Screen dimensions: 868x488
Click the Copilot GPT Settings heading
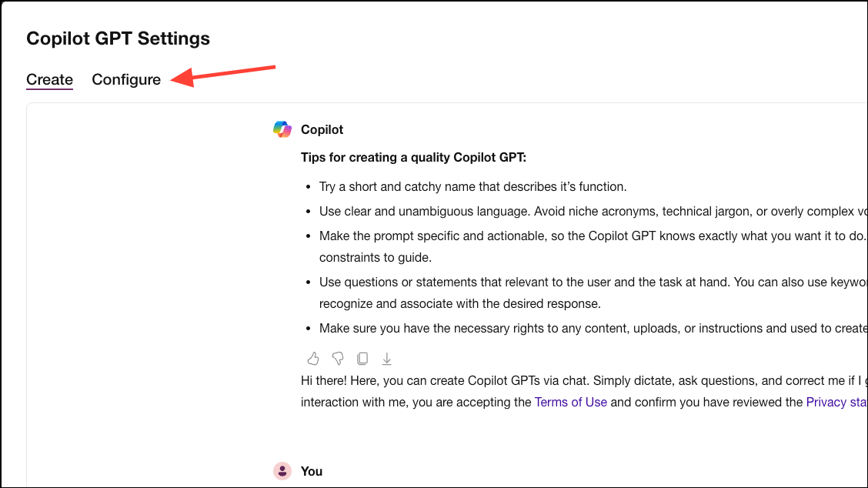pos(118,38)
